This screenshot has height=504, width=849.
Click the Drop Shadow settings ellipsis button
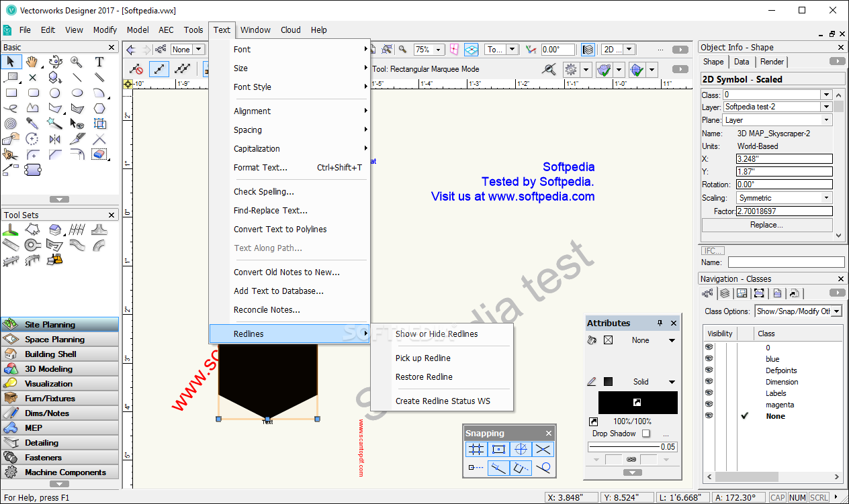pos(666,434)
